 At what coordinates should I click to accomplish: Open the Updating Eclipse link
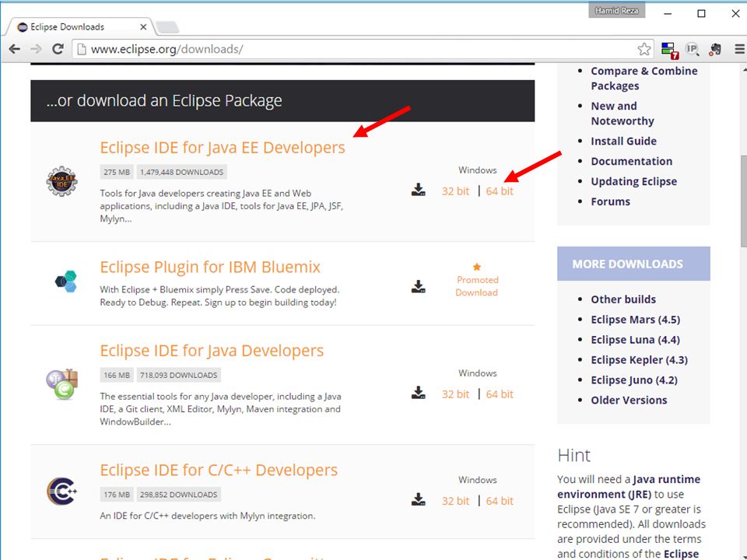[x=633, y=181]
